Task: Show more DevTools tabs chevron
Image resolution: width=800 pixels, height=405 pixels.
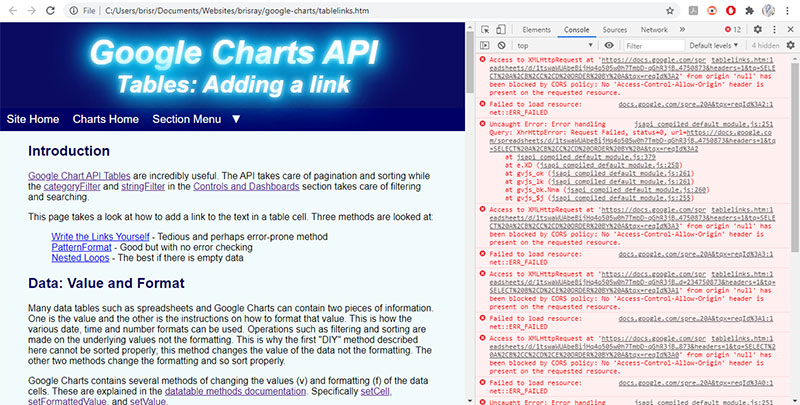Action: click(682, 30)
